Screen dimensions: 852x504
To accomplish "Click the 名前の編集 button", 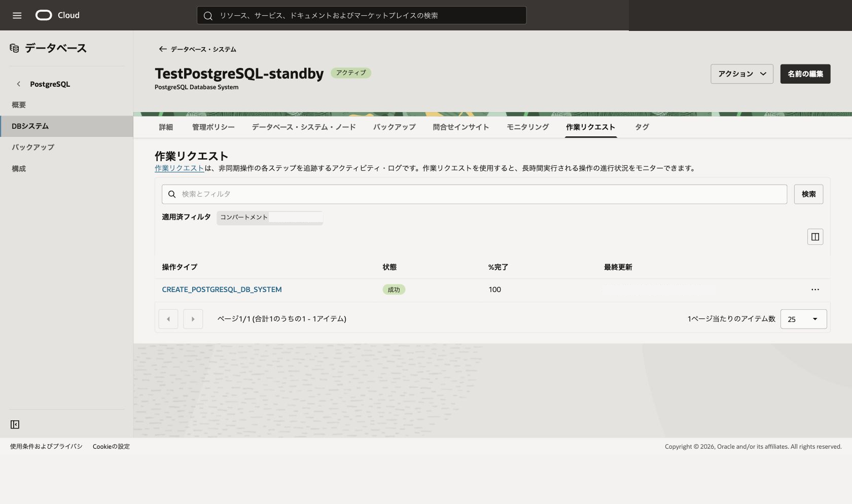I will [805, 74].
